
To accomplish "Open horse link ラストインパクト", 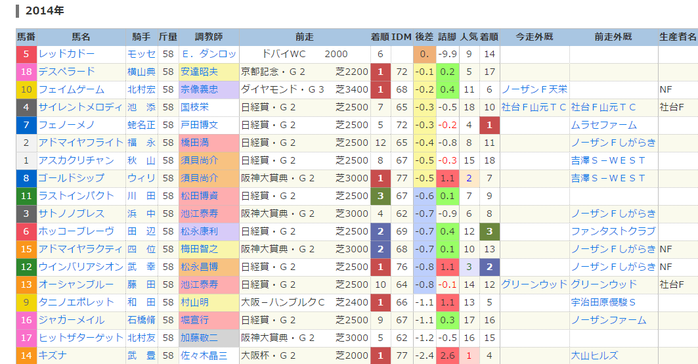I will 76,196.
